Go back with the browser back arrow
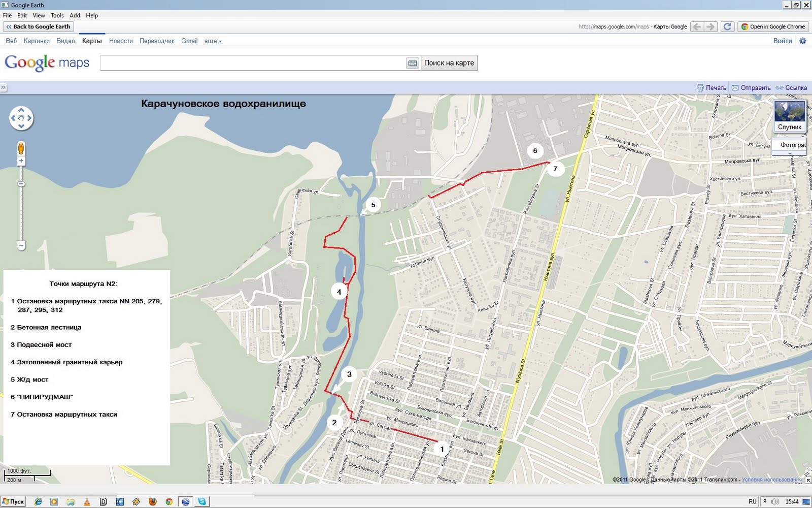Viewport: 812px width, 508px height. click(x=697, y=27)
